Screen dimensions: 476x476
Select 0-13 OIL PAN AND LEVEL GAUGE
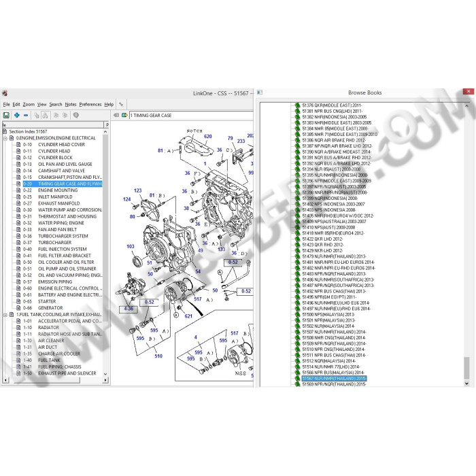pos(57,165)
